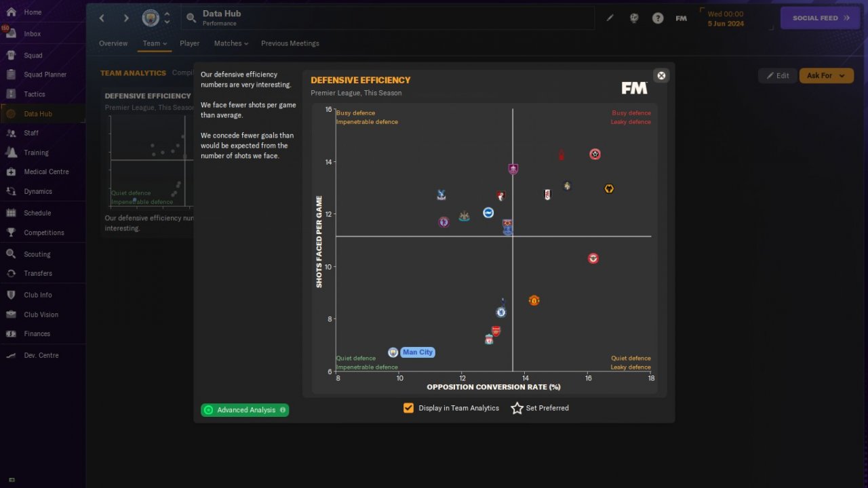Open the Ask For dropdown

tap(826, 76)
